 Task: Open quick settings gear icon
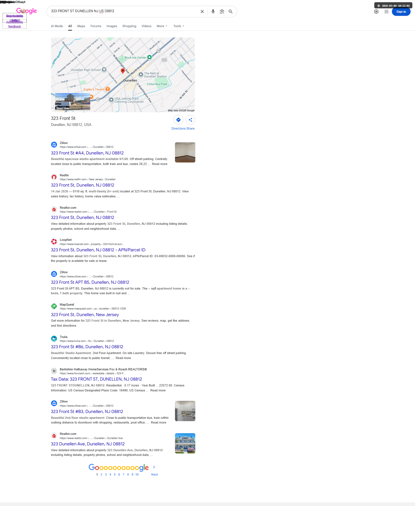coord(376,12)
